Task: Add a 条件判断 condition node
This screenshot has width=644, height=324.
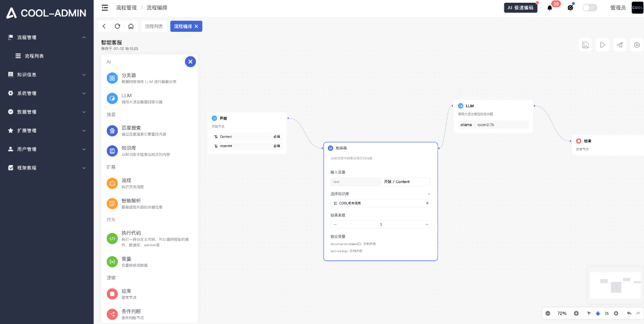Action: (150, 314)
